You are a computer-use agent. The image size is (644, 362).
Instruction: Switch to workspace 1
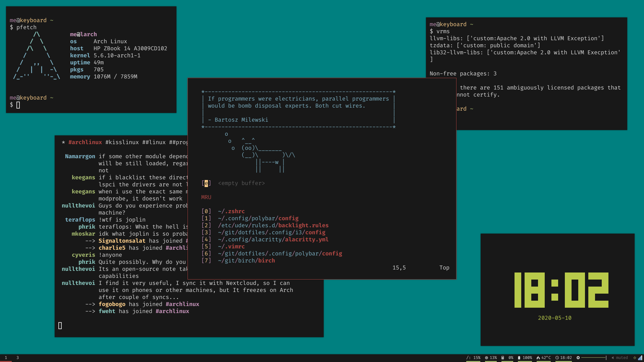point(6,358)
